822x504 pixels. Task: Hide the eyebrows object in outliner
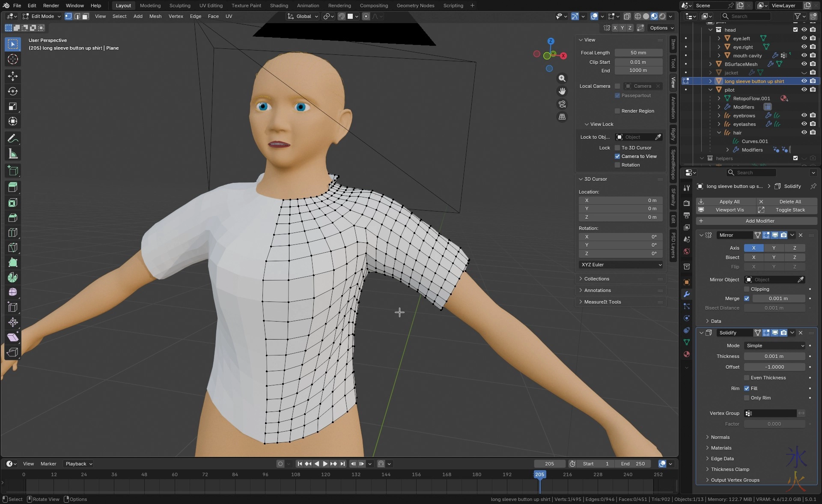[x=804, y=116]
